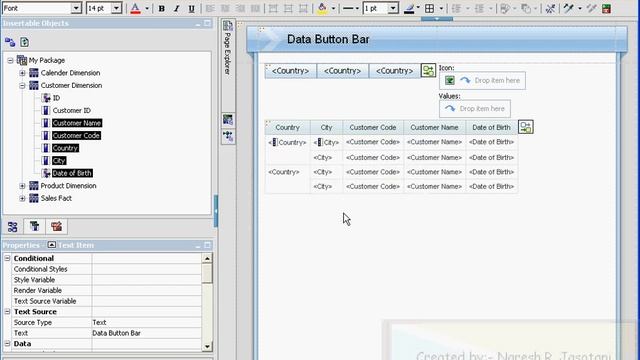This screenshot has height=360, width=640.
Task: Open the Query Explorer icon
Action: click(228, 120)
